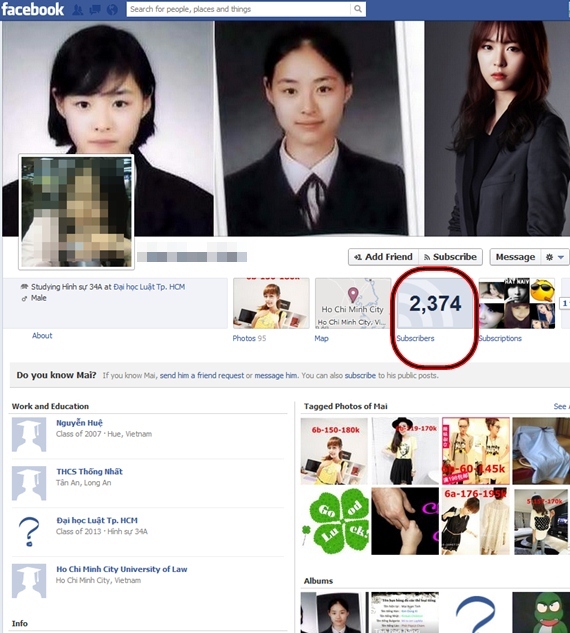570x633 pixels.
Task: Open the notifications globe icon
Action: [113, 10]
